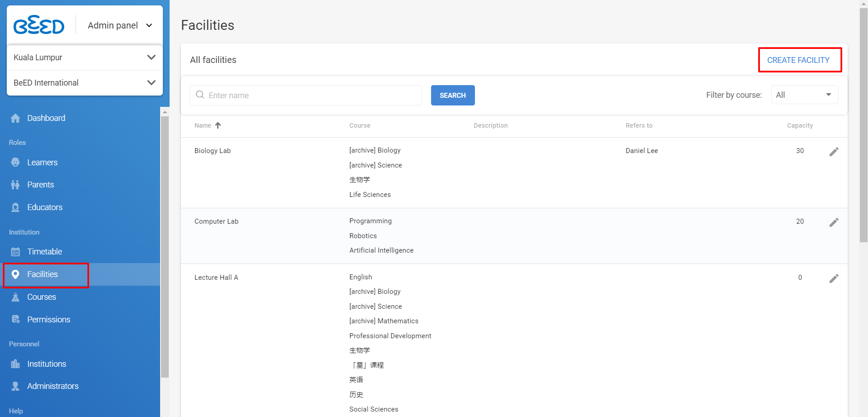Click the Courses flask icon

coord(15,297)
